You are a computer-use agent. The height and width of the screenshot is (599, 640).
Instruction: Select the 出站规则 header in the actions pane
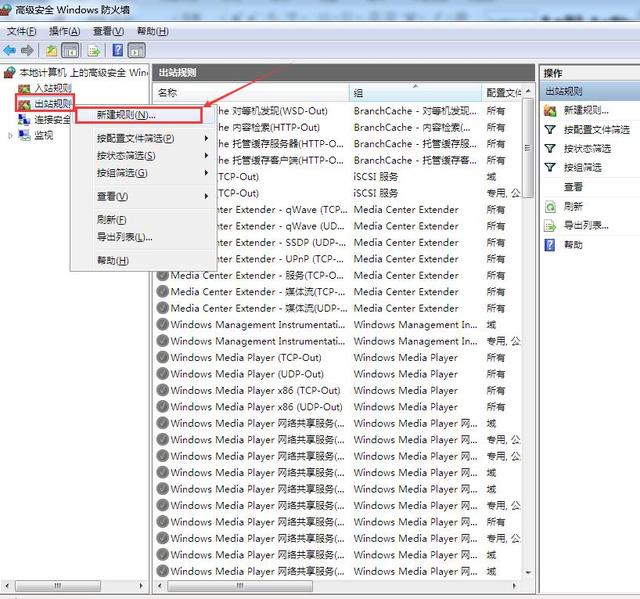590,91
